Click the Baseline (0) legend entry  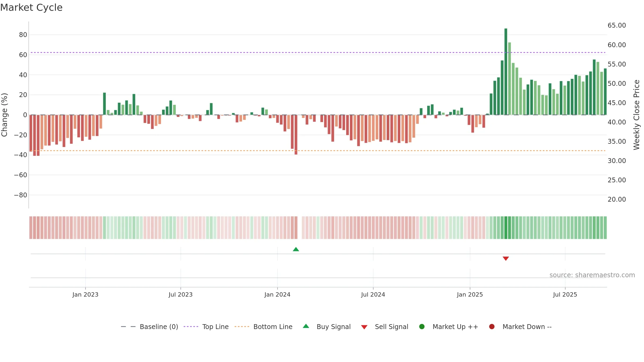point(149,327)
